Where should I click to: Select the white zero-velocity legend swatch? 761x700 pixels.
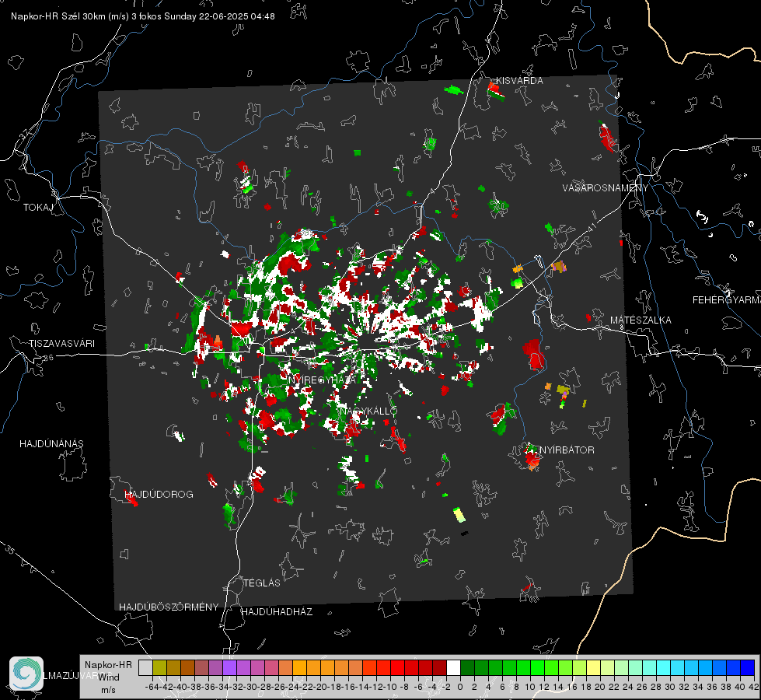(453, 667)
